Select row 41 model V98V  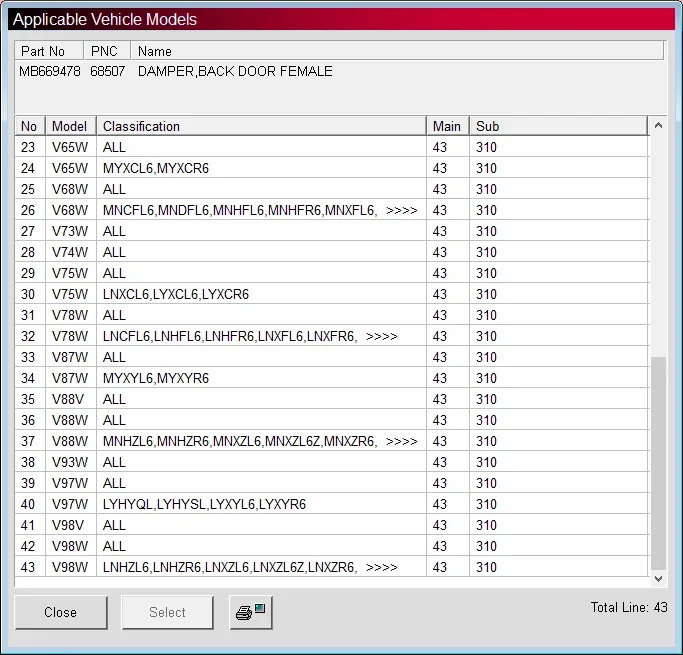pyautogui.click(x=68, y=525)
